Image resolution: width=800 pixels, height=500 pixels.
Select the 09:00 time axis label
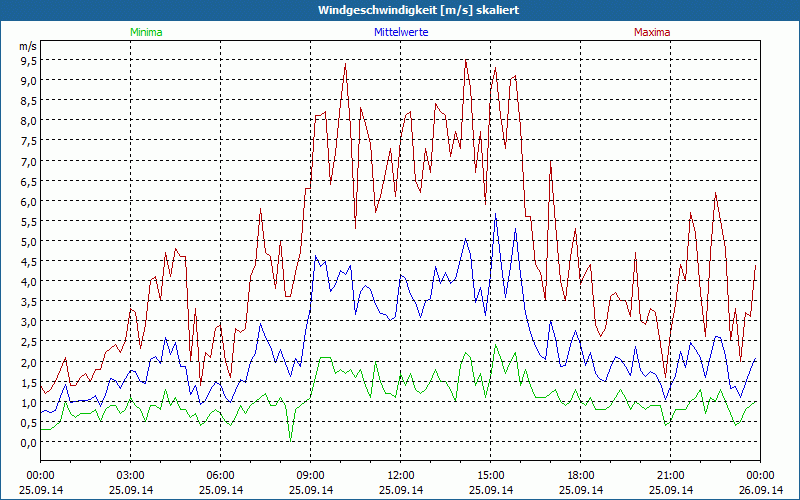click(311, 475)
